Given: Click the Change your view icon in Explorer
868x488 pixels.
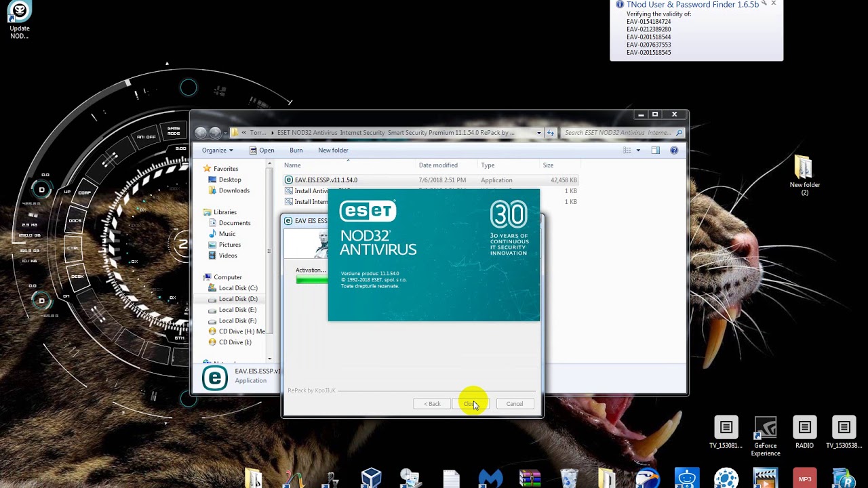Looking at the screenshot, I should [x=627, y=150].
